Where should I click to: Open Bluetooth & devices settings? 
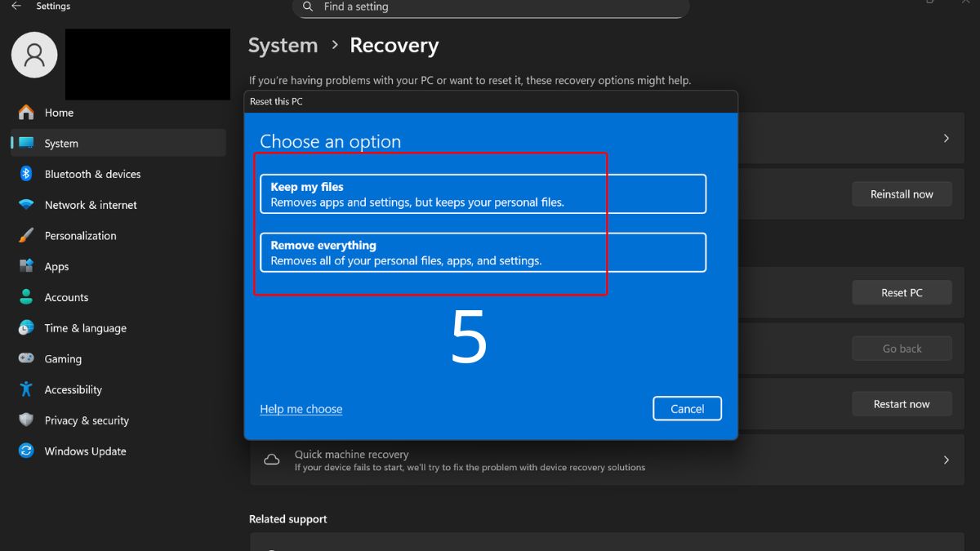point(118,174)
